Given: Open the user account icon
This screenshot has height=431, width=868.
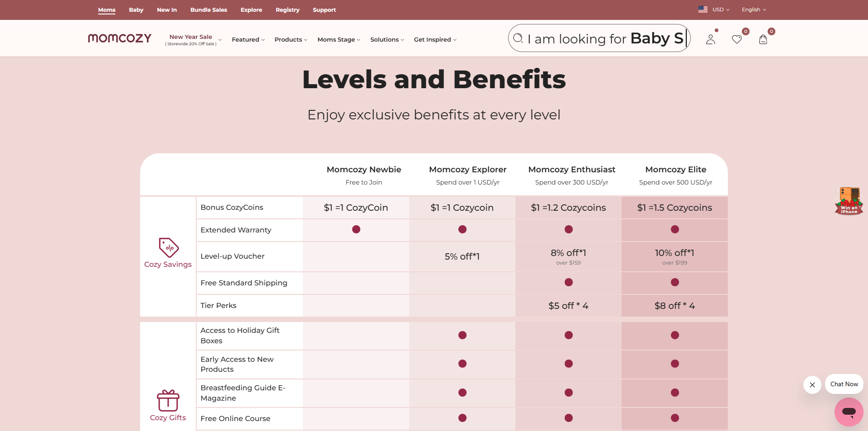Looking at the screenshot, I should [711, 40].
